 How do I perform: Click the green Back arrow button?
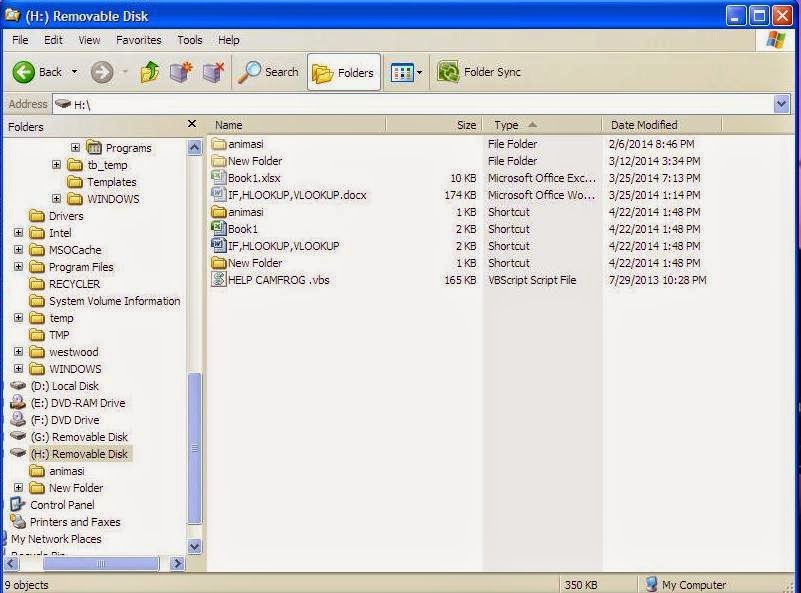(24, 72)
